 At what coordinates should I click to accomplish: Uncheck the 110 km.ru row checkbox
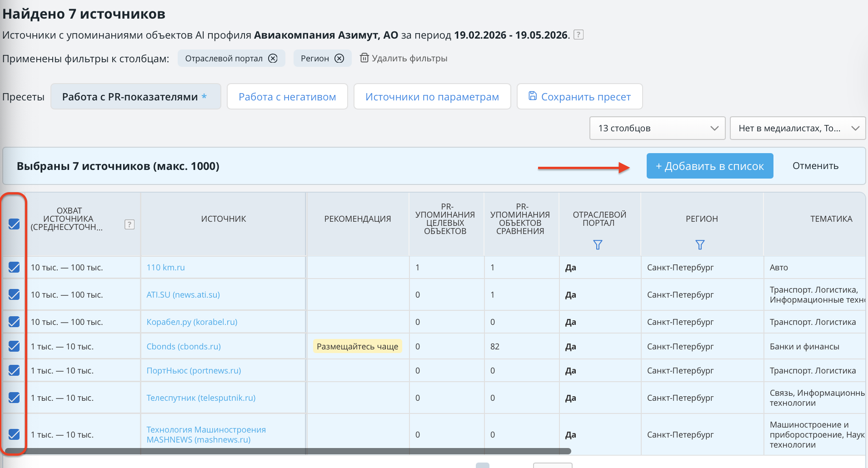coord(14,267)
